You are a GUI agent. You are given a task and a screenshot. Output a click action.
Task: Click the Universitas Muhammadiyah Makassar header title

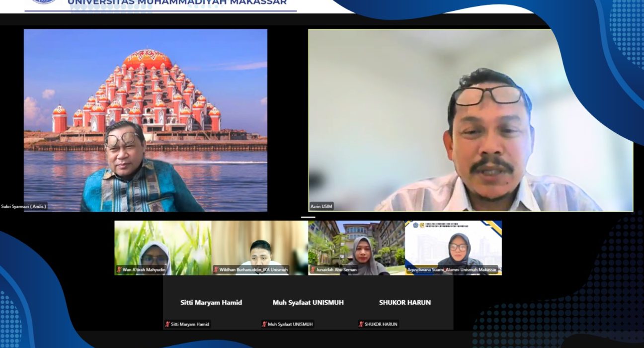(x=177, y=2)
